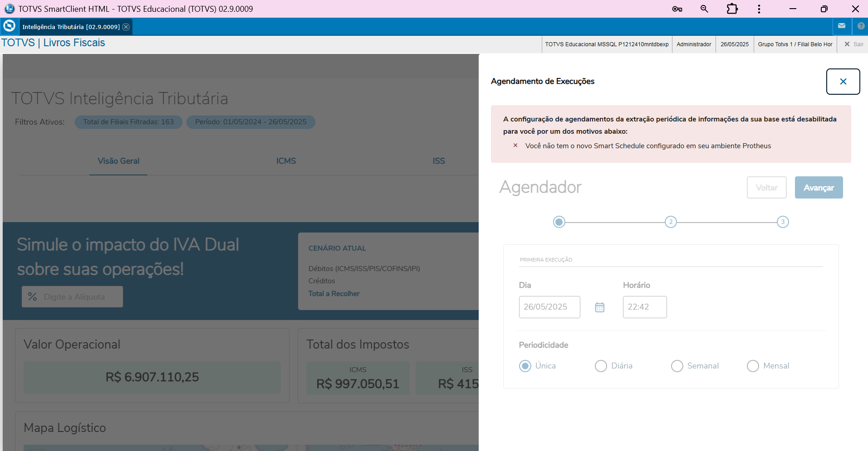This screenshot has height=451, width=868.
Task: Open the browser extensions puzzle icon
Action: pyautogui.click(x=732, y=9)
